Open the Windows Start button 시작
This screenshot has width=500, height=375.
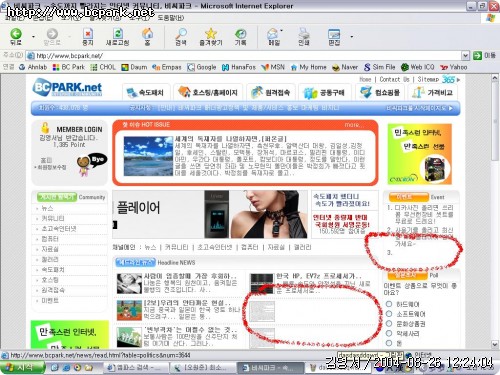tap(22, 368)
